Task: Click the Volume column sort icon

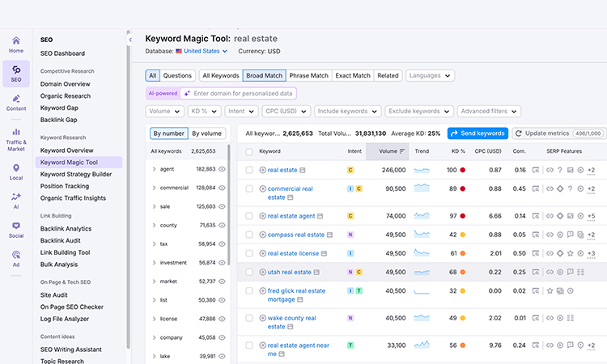Action: [x=402, y=151]
